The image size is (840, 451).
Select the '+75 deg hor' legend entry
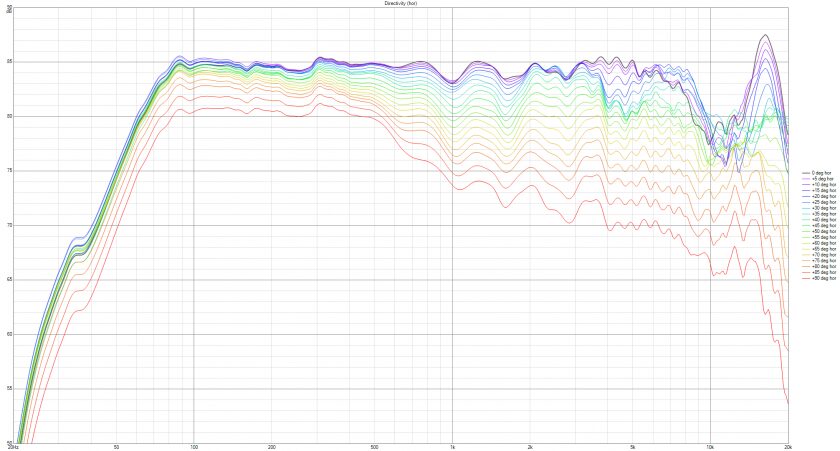click(x=820, y=261)
